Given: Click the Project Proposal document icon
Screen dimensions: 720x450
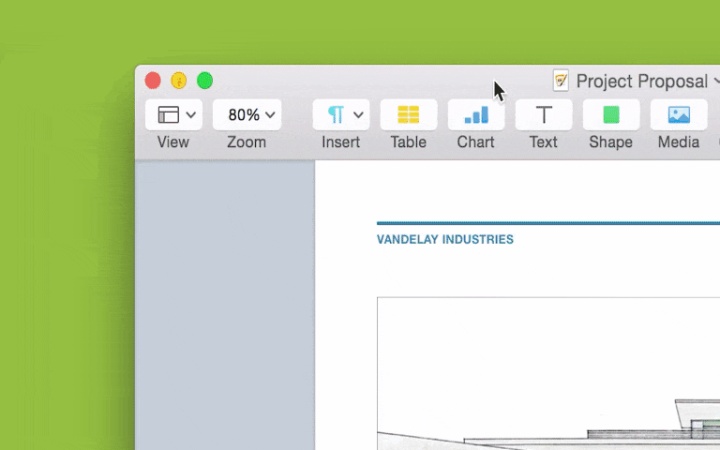Looking at the screenshot, I should 561,81.
